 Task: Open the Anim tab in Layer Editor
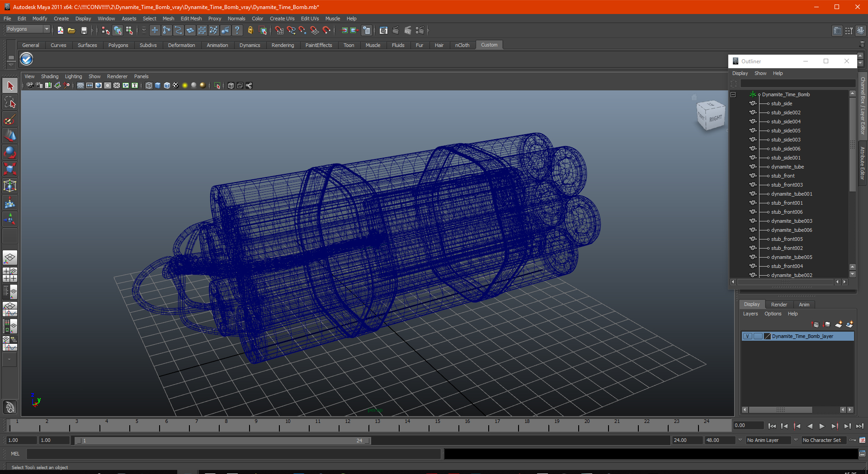[x=804, y=305]
